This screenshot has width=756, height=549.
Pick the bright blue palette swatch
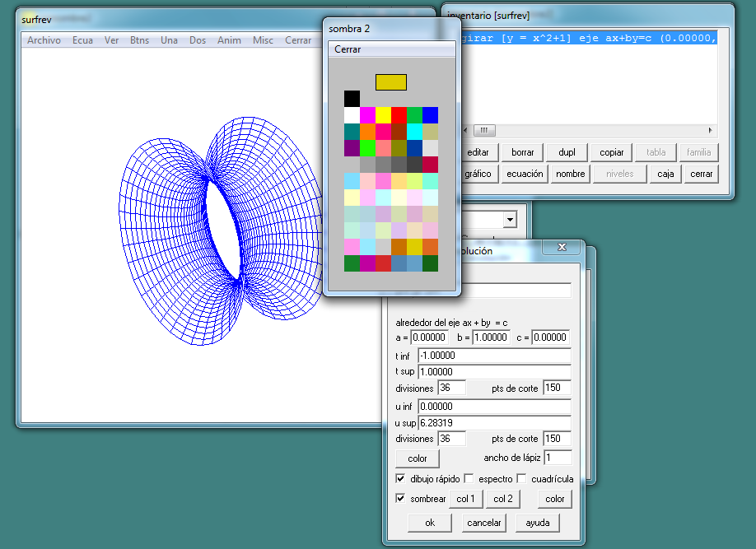click(x=430, y=115)
